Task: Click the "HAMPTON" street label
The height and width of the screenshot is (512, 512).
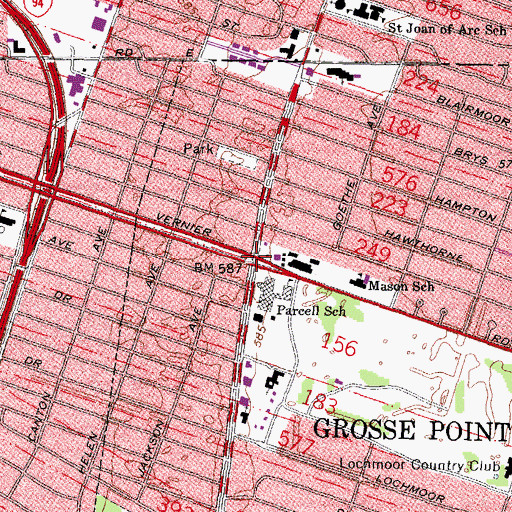Action: [x=466, y=208]
